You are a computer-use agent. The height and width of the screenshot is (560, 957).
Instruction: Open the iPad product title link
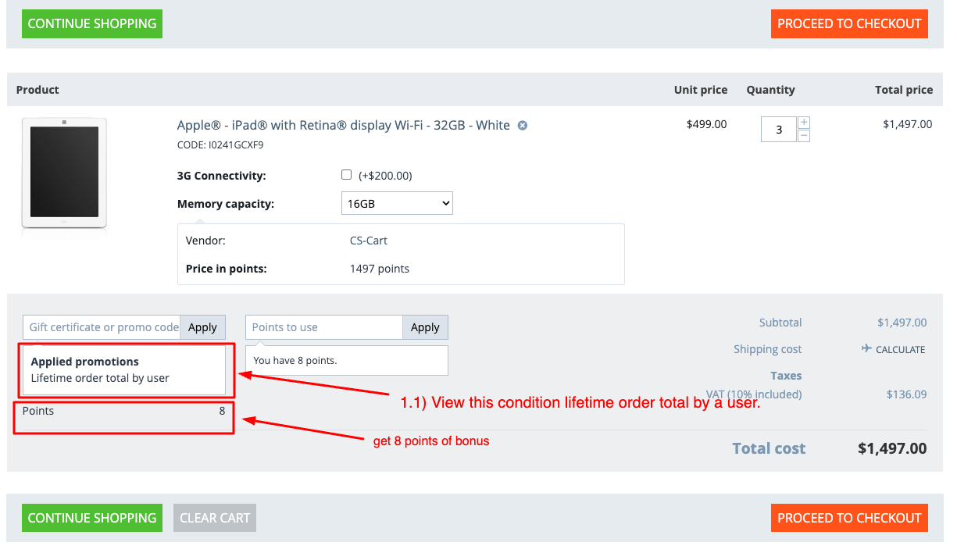(343, 125)
